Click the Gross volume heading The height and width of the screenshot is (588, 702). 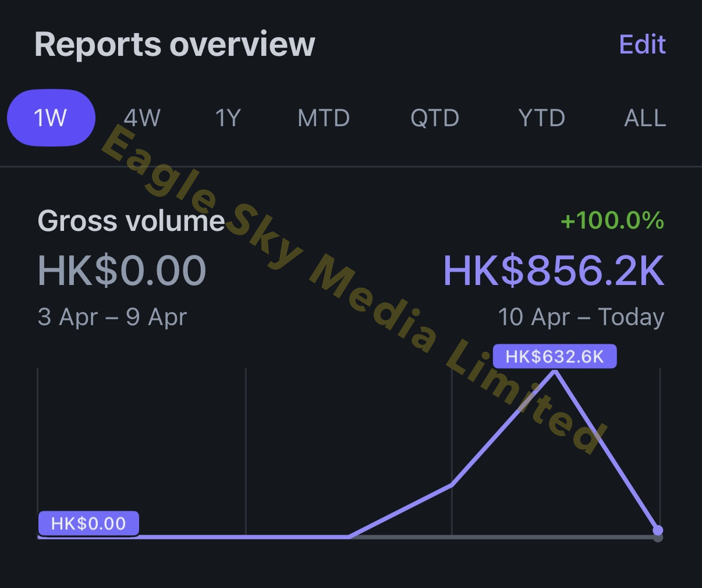point(131,221)
